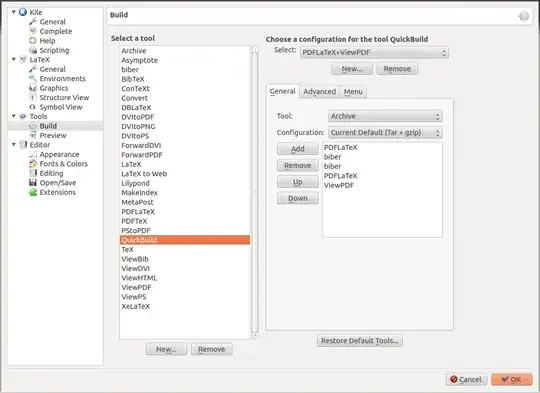Select XeLaTeX in the tool list

pyautogui.click(x=185, y=306)
